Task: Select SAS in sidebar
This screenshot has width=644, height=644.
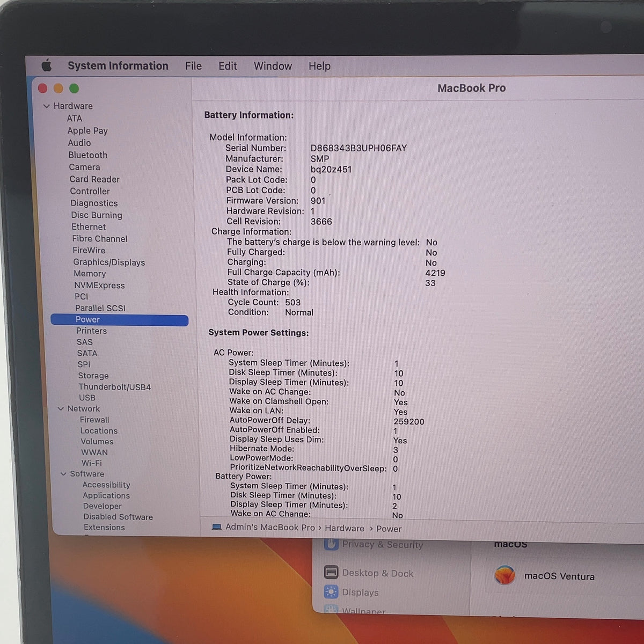Action: pos(84,342)
